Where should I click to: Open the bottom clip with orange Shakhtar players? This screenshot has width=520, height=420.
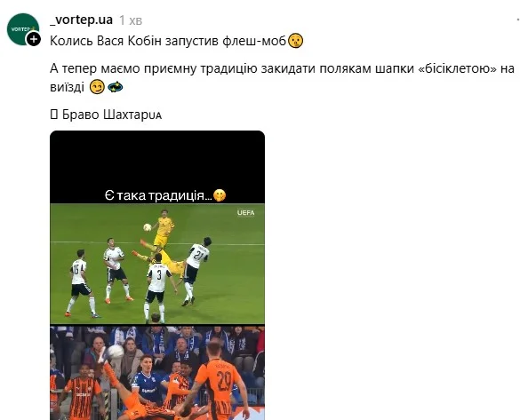(157, 373)
